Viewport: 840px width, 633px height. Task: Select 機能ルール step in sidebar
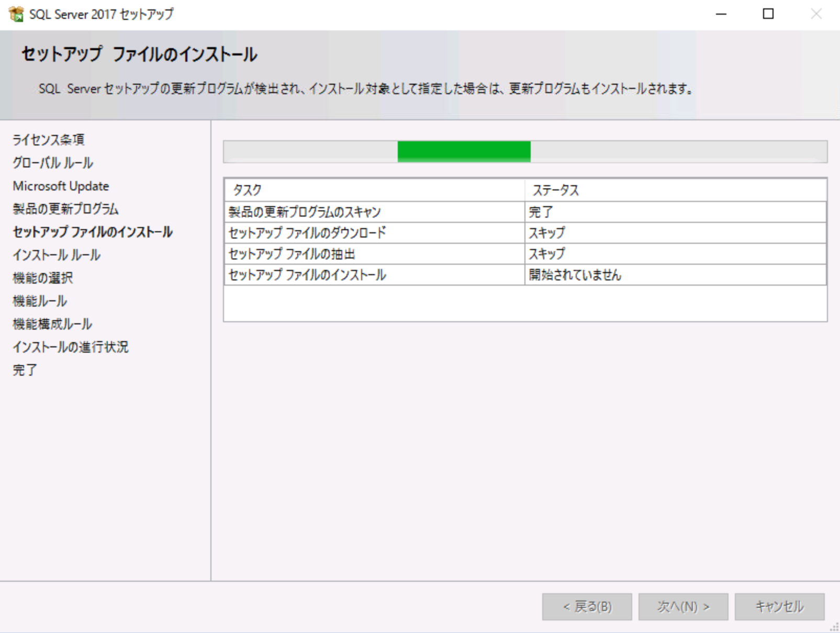40,301
